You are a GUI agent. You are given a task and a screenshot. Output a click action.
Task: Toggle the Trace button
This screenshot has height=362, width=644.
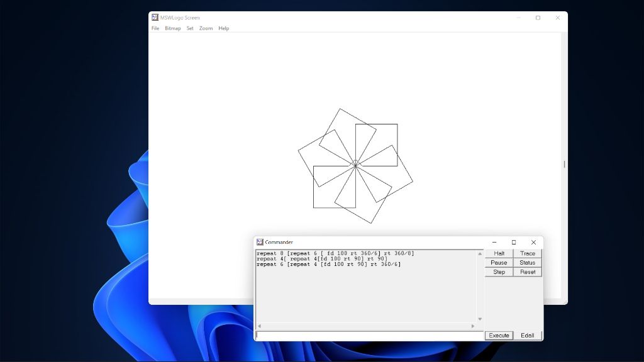[527, 253]
